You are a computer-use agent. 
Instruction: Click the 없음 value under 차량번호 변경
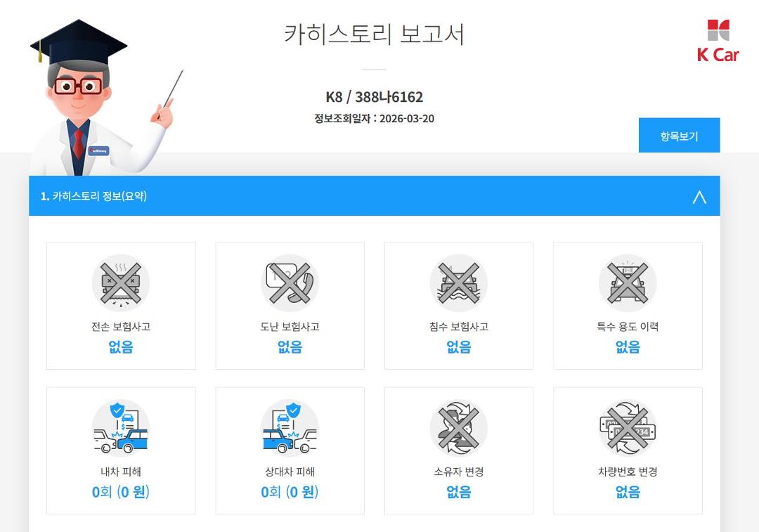[628, 492]
